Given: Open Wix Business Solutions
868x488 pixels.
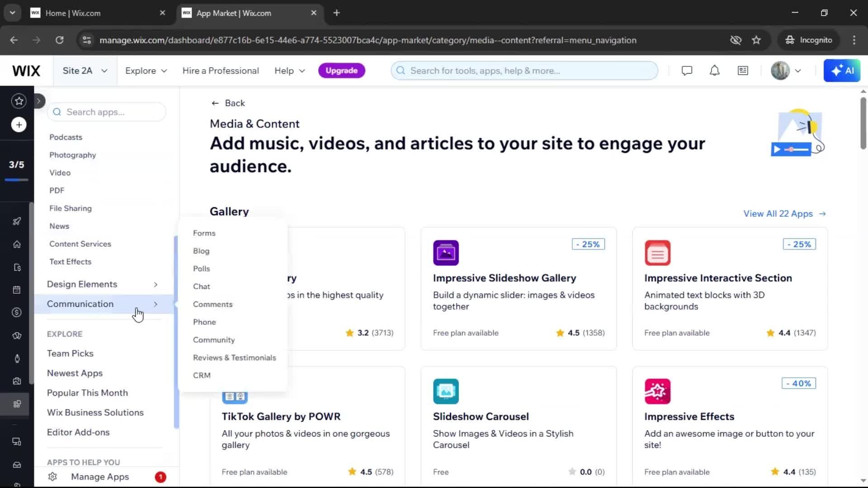Looking at the screenshot, I should coord(95,413).
